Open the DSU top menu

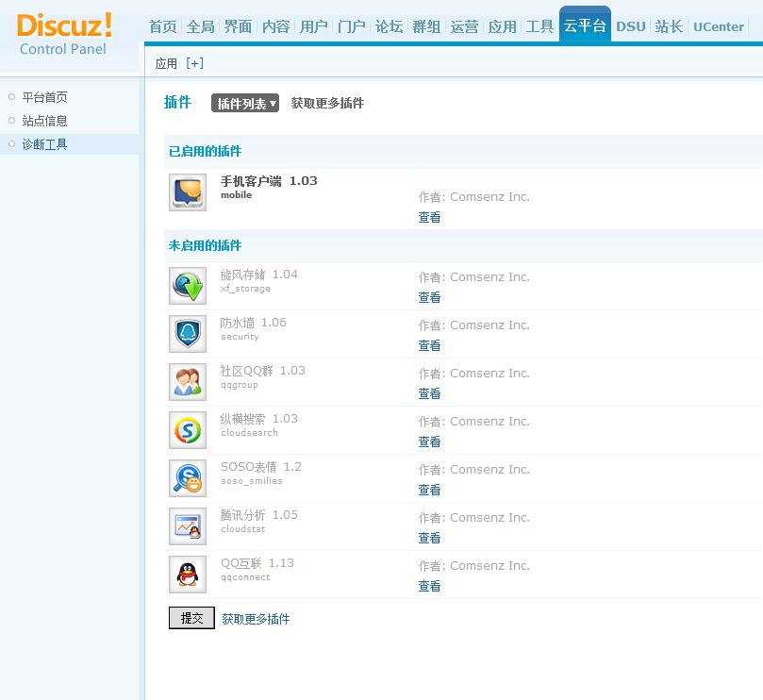[631, 26]
